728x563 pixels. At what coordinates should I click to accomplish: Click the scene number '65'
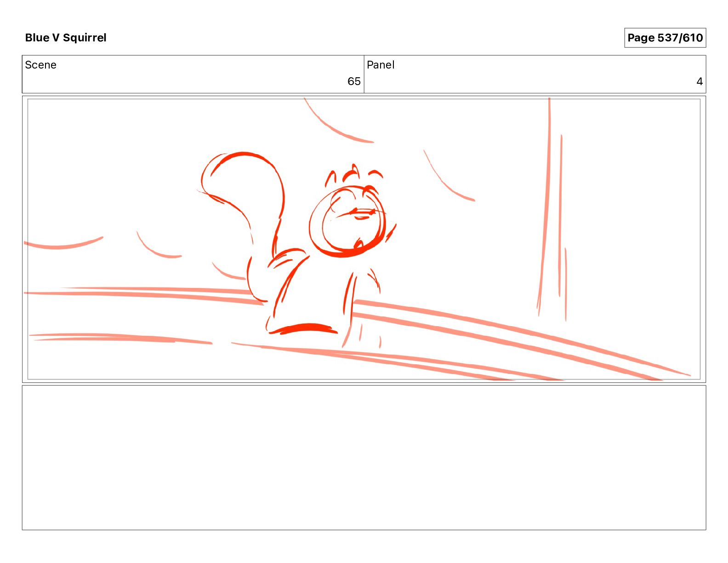coord(354,81)
